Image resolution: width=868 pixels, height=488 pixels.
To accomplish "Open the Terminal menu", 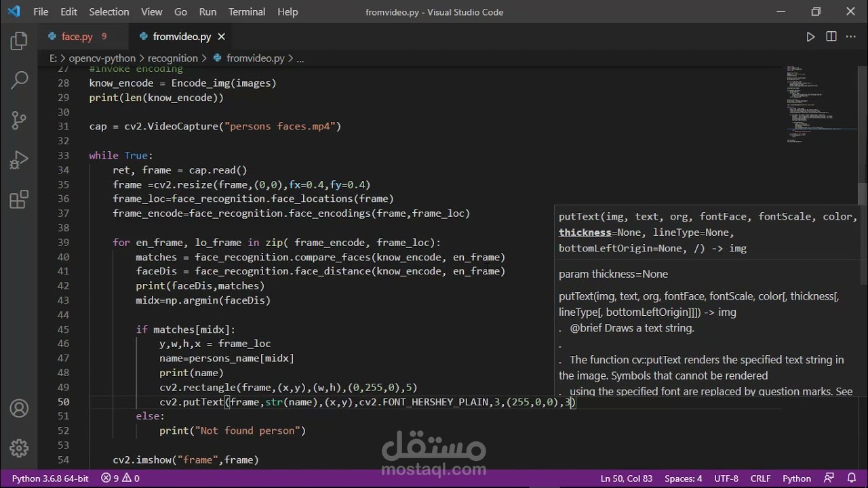I will coord(247,12).
